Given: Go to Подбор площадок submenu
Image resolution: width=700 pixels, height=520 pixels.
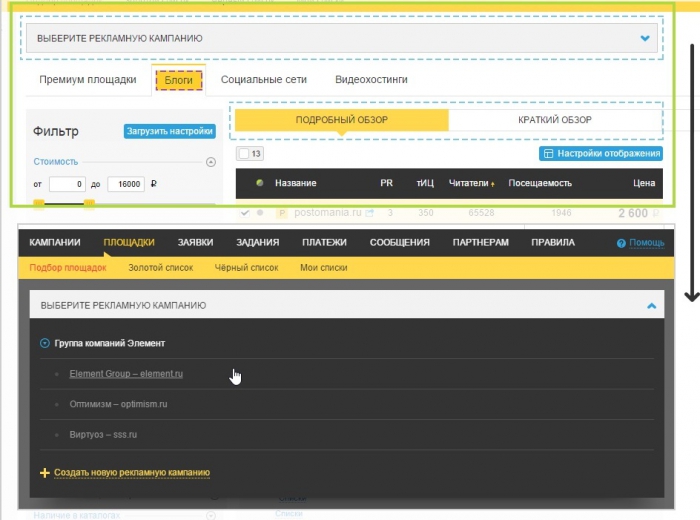Looking at the screenshot, I should pyautogui.click(x=68, y=268).
